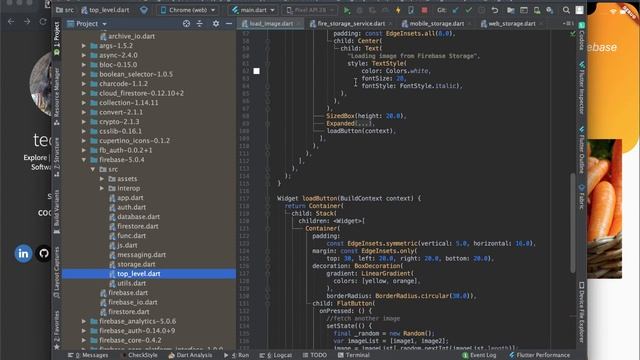This screenshot has height=360, width=640.
Task: Open the Run tool window
Action: 236,355
